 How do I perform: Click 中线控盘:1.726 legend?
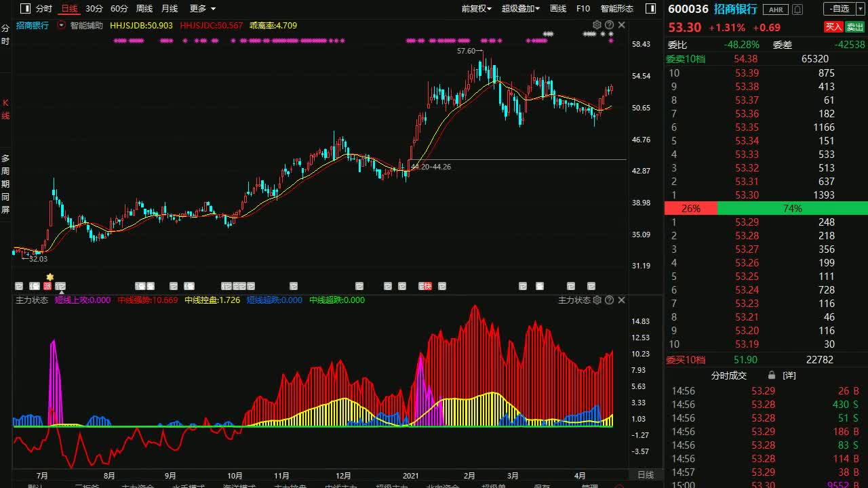212,300
